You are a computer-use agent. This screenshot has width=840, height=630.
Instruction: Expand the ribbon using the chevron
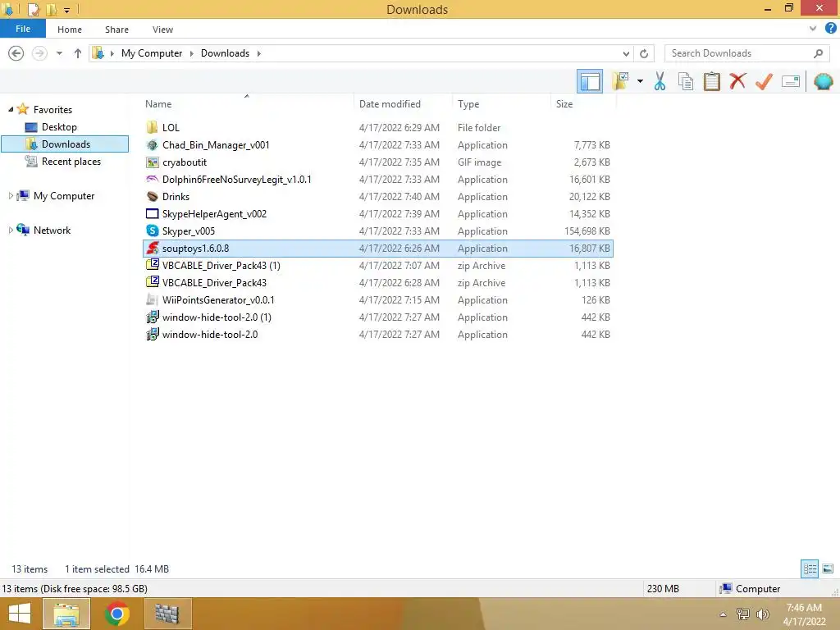[x=813, y=29]
